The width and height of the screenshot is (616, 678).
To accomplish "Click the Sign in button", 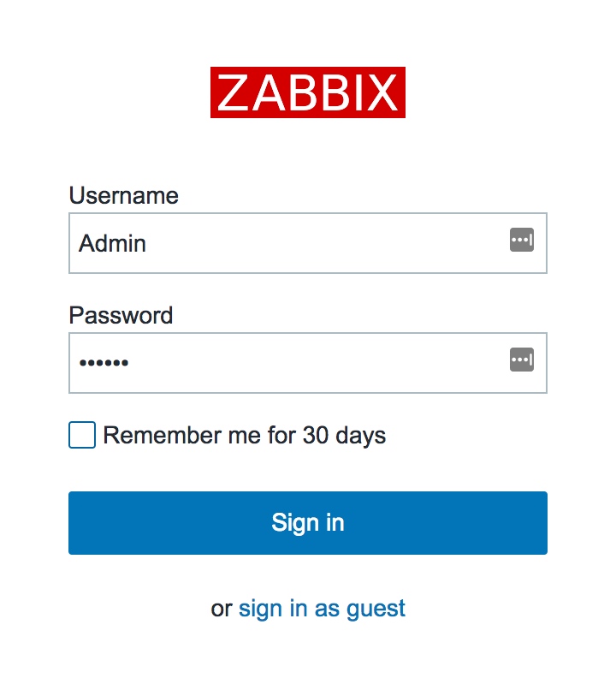I will pyautogui.click(x=308, y=523).
